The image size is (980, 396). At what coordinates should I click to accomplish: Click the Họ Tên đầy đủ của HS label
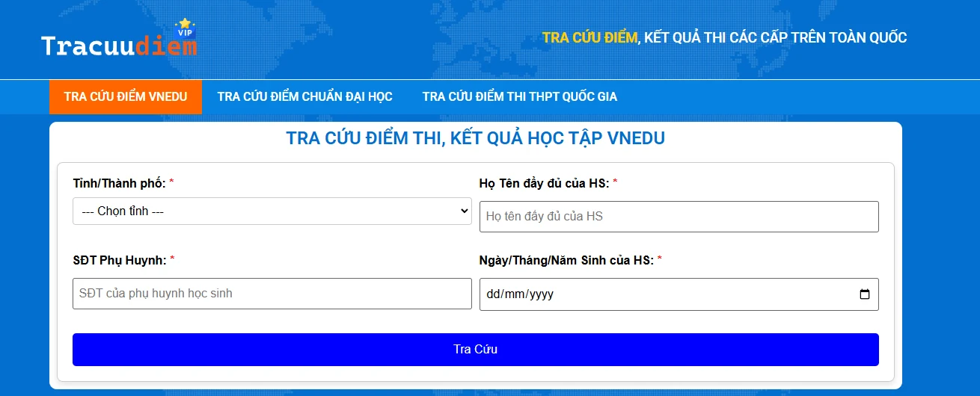pyautogui.click(x=545, y=183)
